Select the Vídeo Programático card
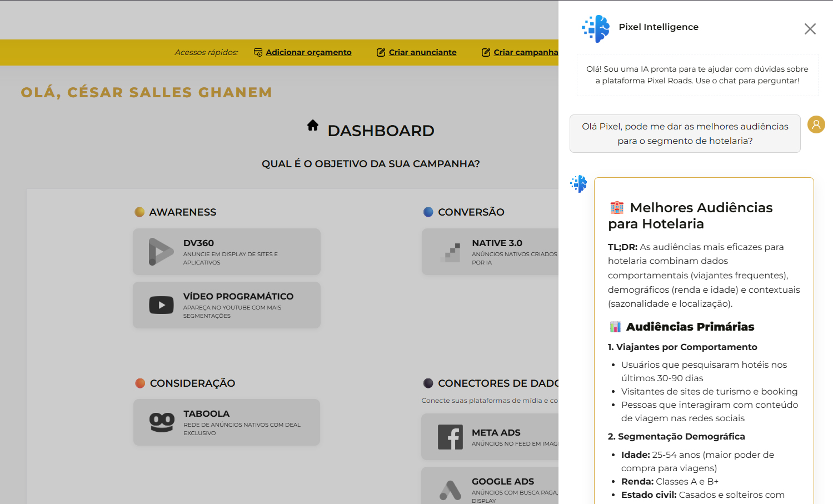Screen dimensions: 833x504 (227, 305)
